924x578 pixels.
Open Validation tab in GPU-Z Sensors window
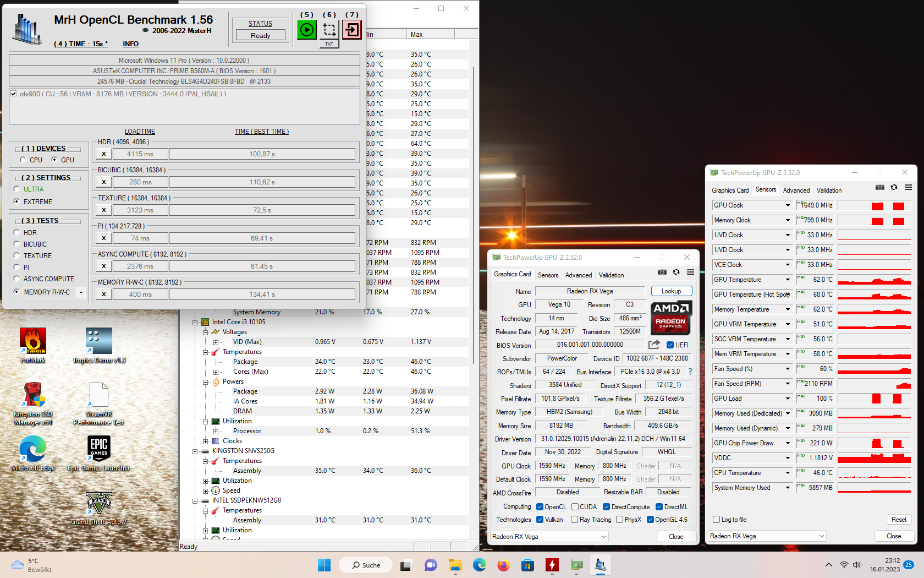point(829,190)
